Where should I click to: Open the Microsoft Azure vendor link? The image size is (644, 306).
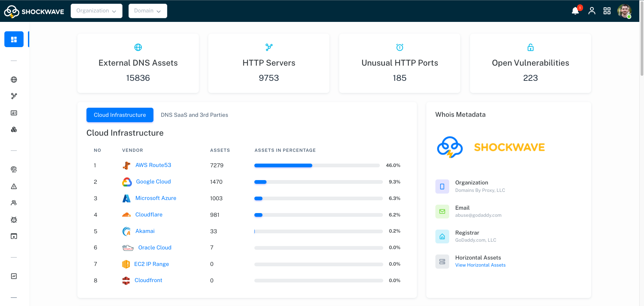click(155, 198)
